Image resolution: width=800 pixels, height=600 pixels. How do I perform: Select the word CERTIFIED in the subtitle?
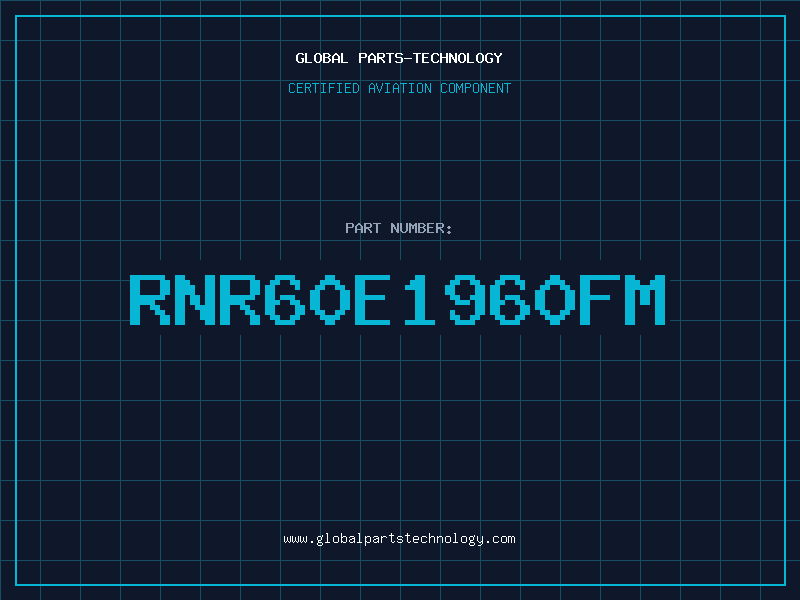point(324,88)
